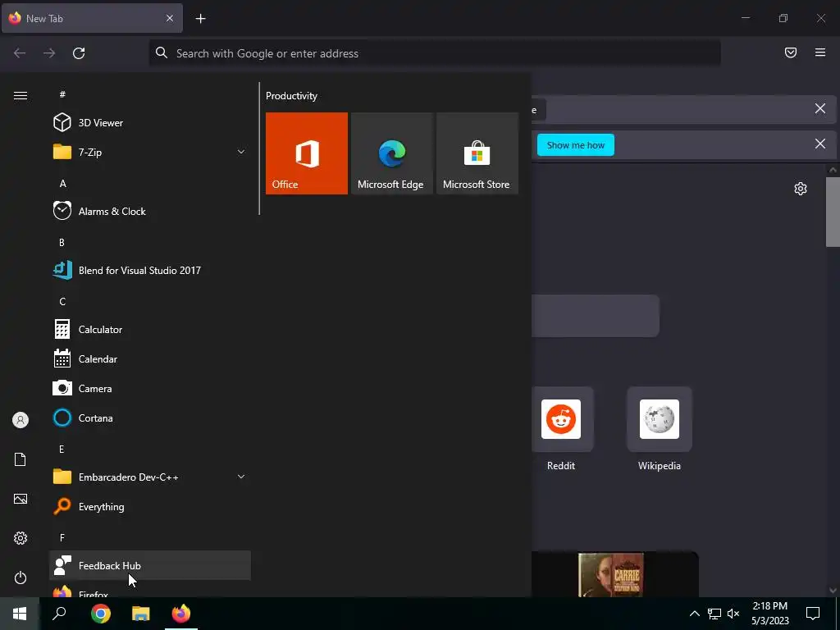Click the Office tile
The height and width of the screenshot is (630, 840).
(307, 153)
